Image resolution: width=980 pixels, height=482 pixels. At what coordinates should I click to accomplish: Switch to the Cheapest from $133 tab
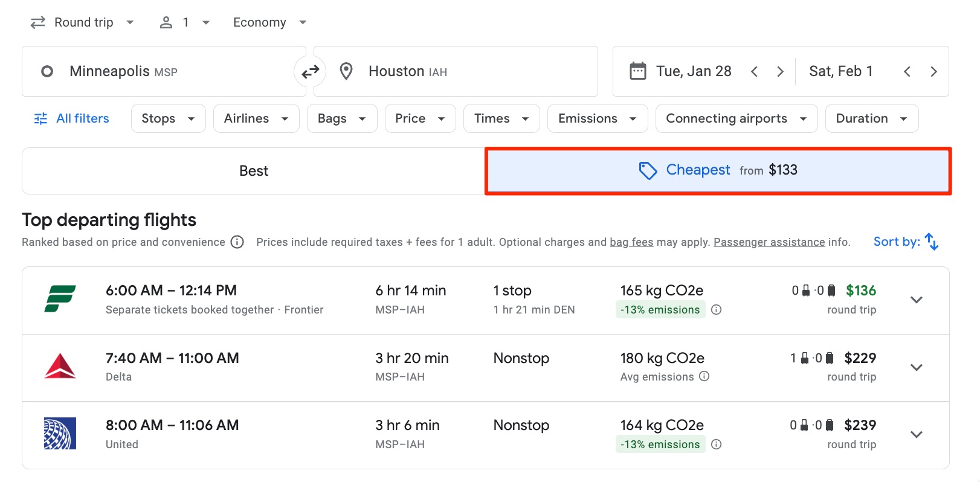click(x=718, y=171)
